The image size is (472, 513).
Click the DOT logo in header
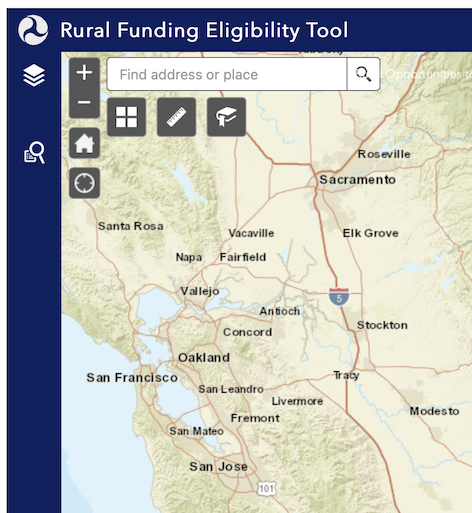tap(33, 30)
